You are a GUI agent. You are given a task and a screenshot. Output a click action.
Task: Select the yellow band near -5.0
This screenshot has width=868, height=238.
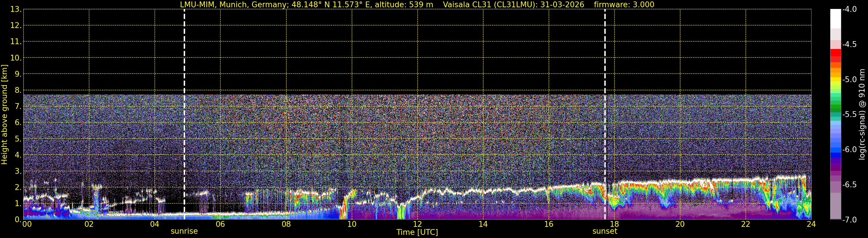[x=836, y=80]
